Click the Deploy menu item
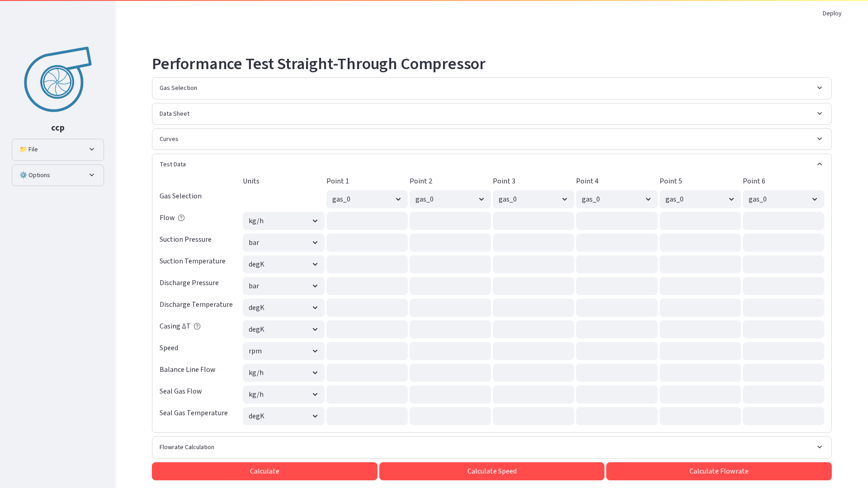The image size is (868, 488). 832,14
